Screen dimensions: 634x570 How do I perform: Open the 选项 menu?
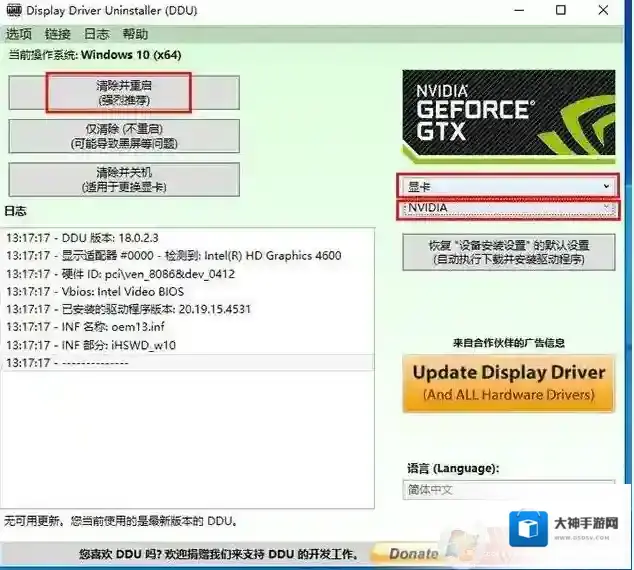coord(19,34)
